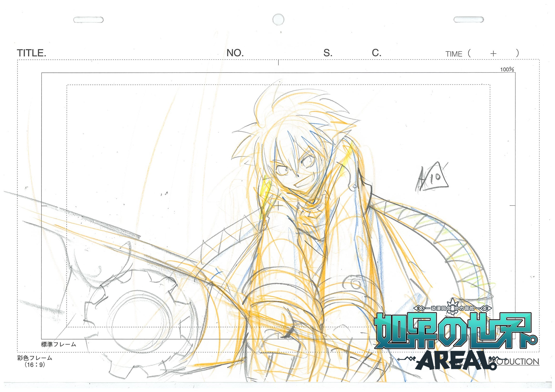
Task: Select the "彩色フレーム" label
Action: click(x=35, y=358)
